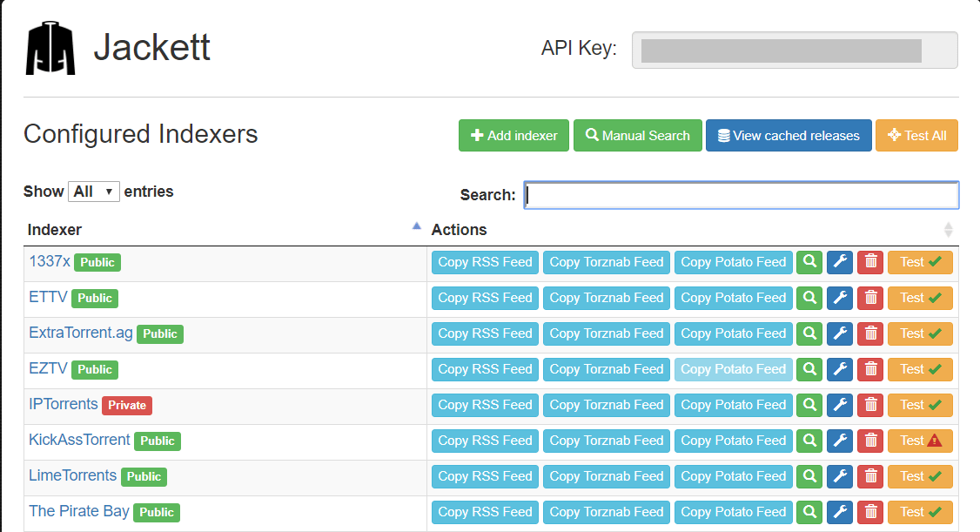This screenshot has width=980, height=532.
Task: Edit KickAssTorrent config wrench icon
Action: point(840,440)
